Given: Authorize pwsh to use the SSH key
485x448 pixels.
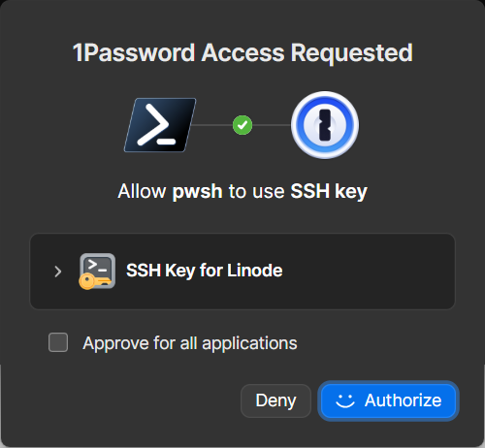Looking at the screenshot, I should tap(388, 400).
